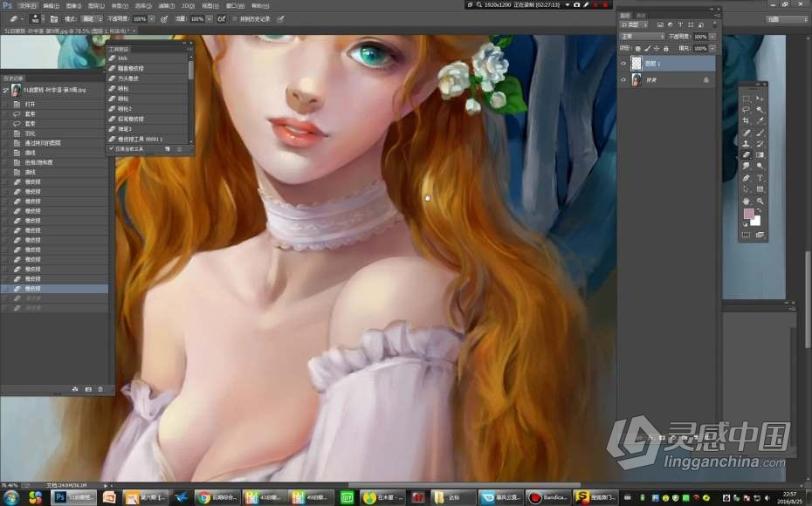Open the eraser tool preset picker
Image resolution: width=812 pixels, height=506 pixels.
[17, 18]
